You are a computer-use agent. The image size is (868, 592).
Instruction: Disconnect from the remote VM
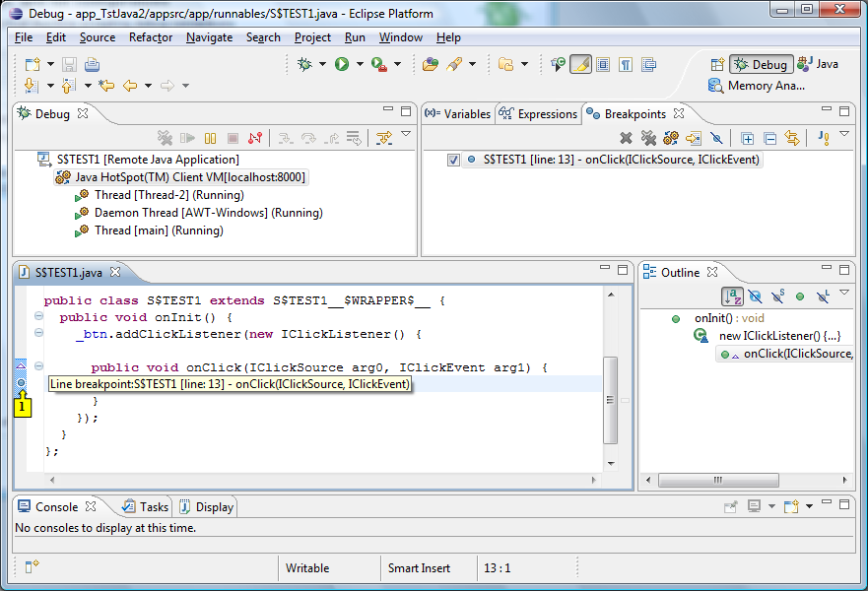(253, 138)
